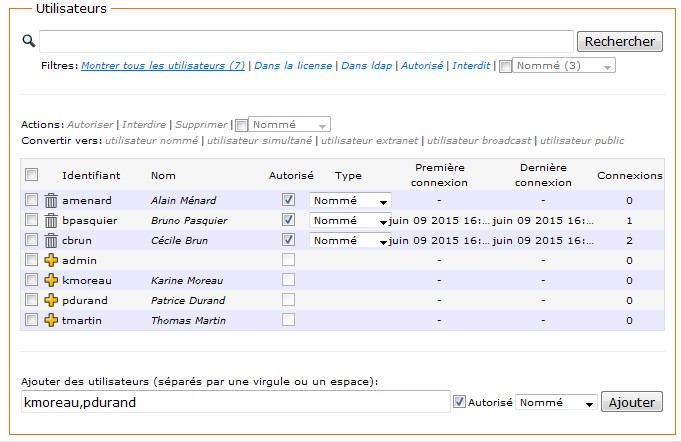Open Type dropdown for Bruno Pasquier
Screen dimensions: 681x442
pyautogui.click(x=349, y=220)
